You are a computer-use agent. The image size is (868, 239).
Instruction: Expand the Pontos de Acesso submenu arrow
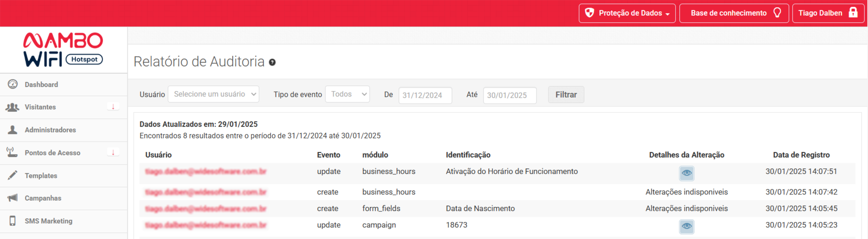click(x=113, y=152)
